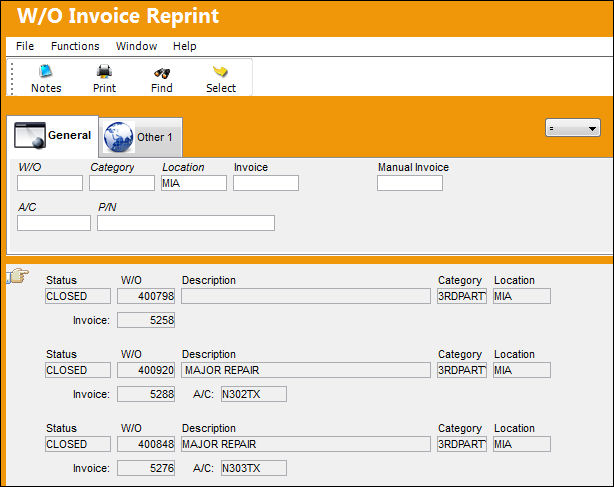
Task: Click the Manual Invoice input field
Action: coord(410,183)
